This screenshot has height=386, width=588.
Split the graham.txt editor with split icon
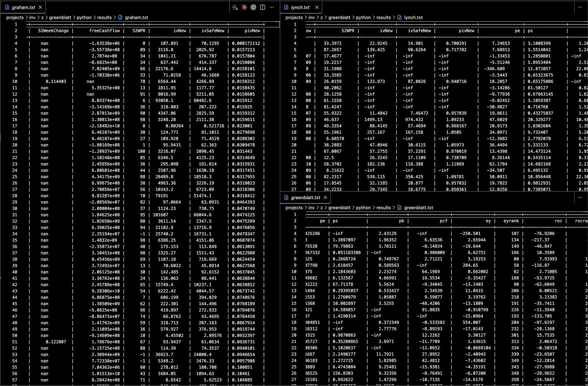pos(262,7)
